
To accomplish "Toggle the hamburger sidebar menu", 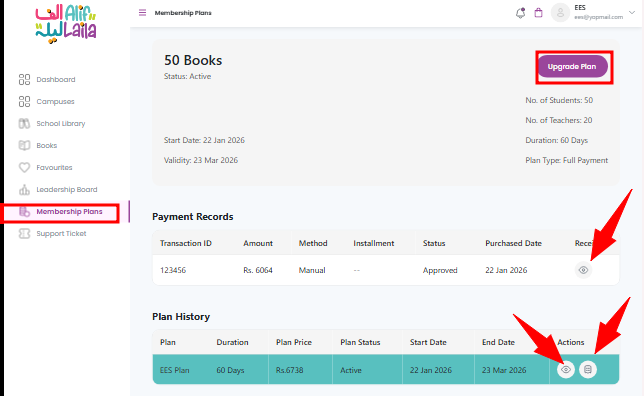I will pos(143,13).
